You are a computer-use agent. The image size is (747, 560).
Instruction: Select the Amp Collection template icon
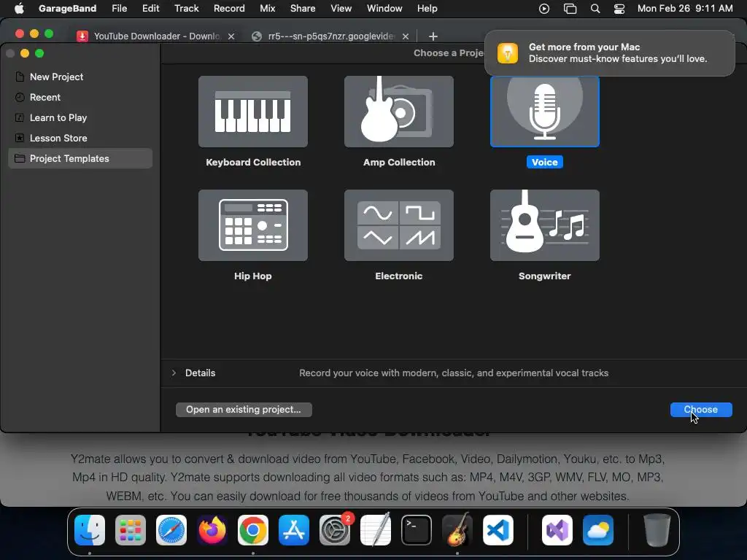[399, 112]
